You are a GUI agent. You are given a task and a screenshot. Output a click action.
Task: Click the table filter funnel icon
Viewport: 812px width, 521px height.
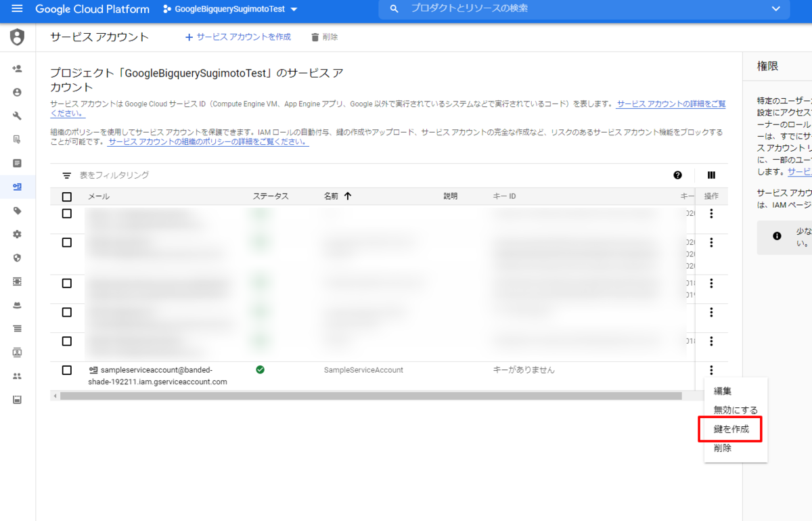pyautogui.click(x=66, y=175)
